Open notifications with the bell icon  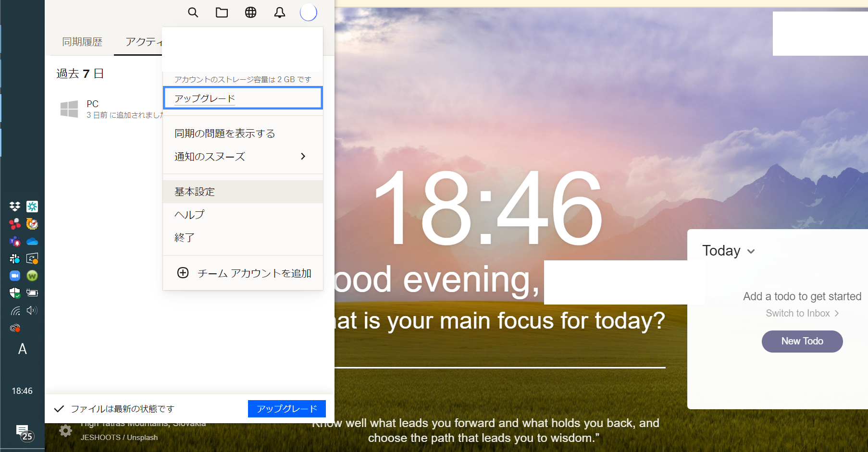[x=279, y=12]
